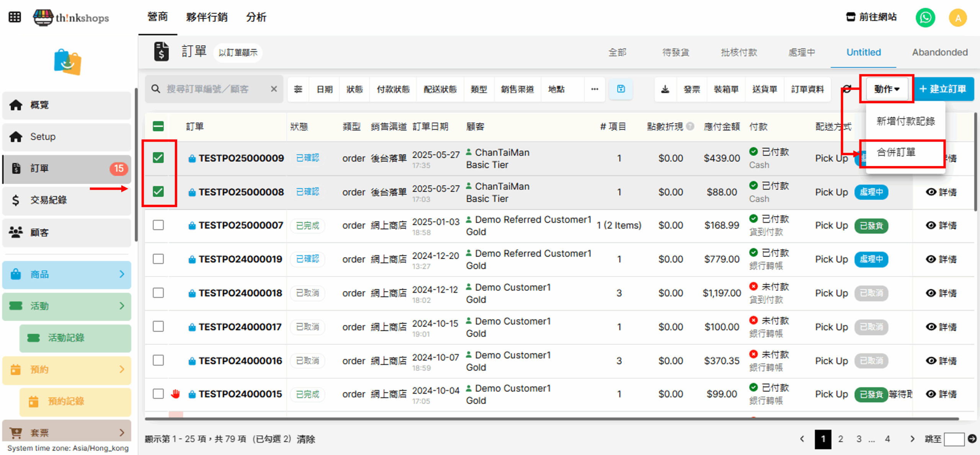Click the download orders icon

665,89
